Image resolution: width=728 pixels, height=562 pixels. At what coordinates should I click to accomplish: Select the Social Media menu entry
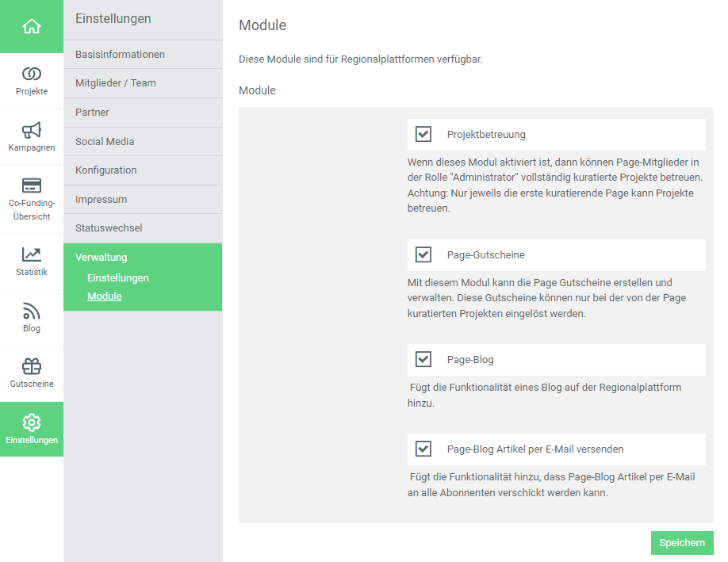coord(105,141)
